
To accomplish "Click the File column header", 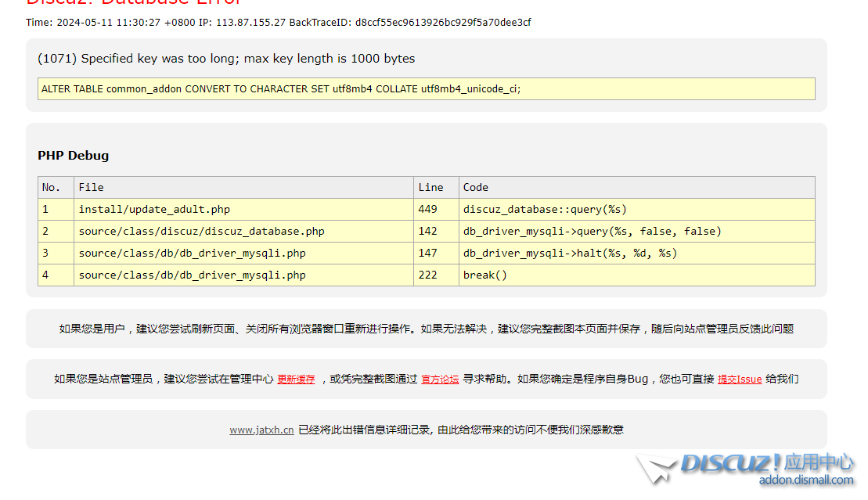I will point(91,188).
